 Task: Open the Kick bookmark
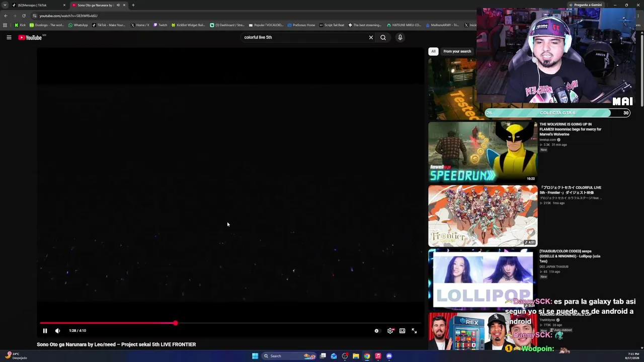coord(20,25)
